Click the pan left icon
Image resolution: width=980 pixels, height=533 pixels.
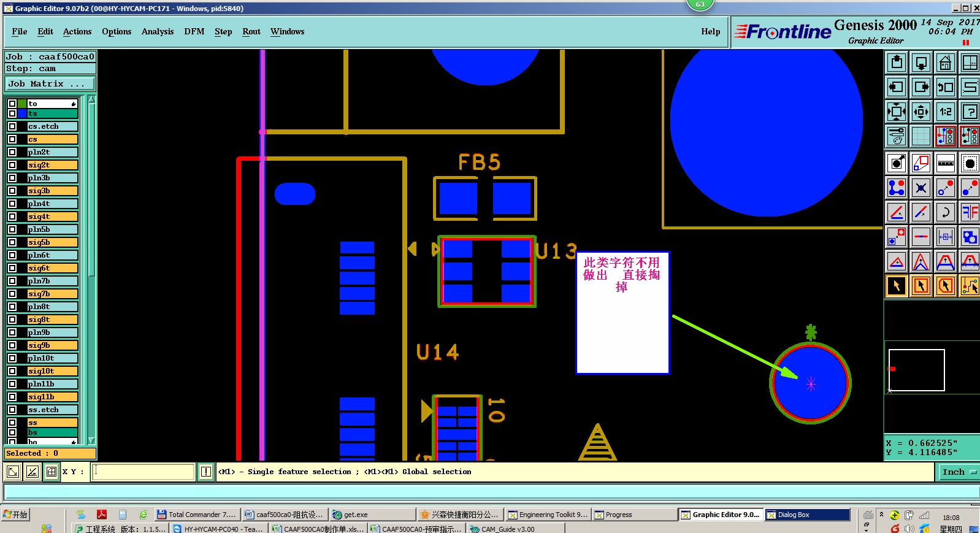point(897,87)
